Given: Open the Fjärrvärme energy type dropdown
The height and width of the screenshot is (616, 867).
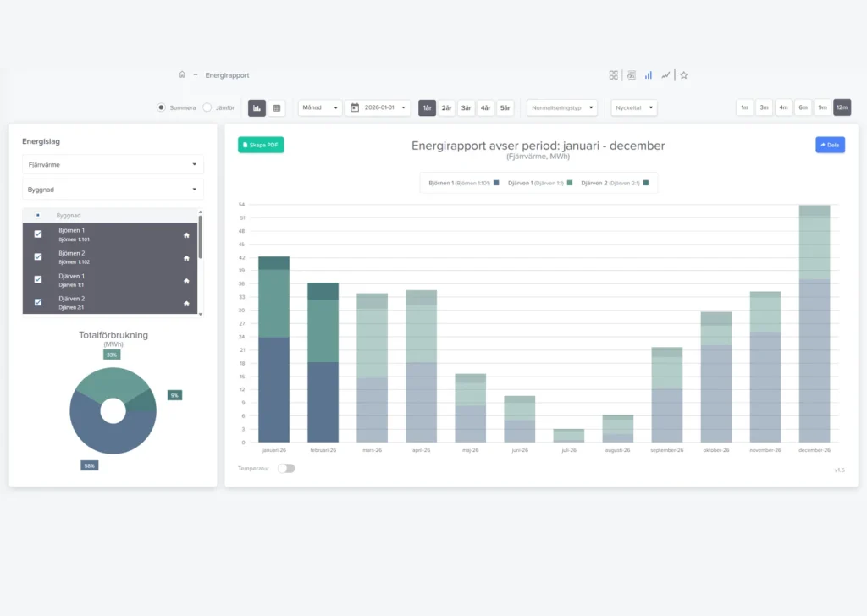Looking at the screenshot, I should 113,164.
